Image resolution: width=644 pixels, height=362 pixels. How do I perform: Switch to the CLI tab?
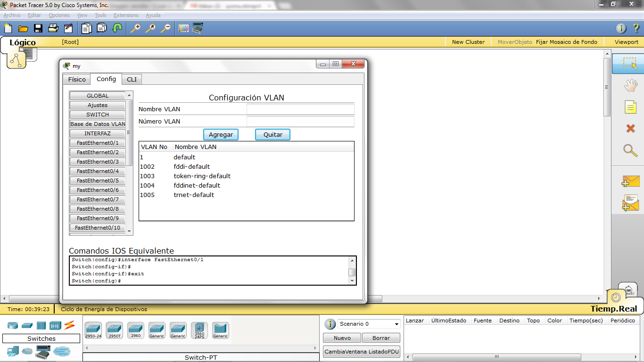(132, 79)
